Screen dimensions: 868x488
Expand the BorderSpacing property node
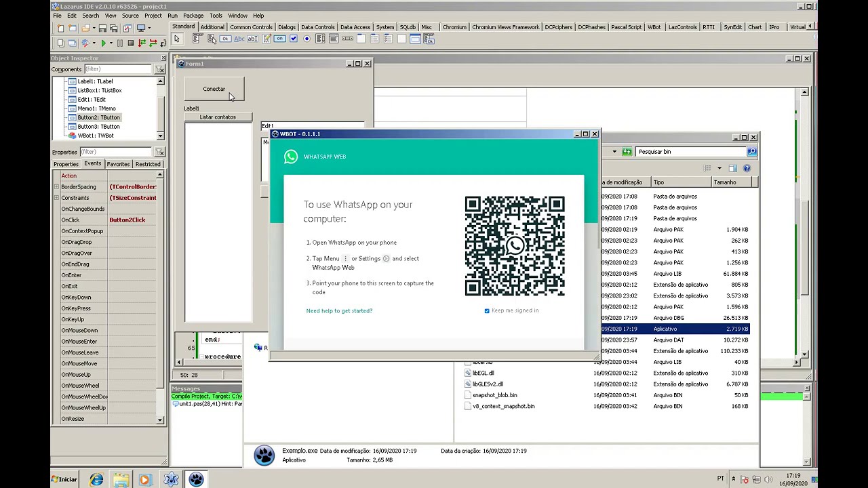coord(56,186)
